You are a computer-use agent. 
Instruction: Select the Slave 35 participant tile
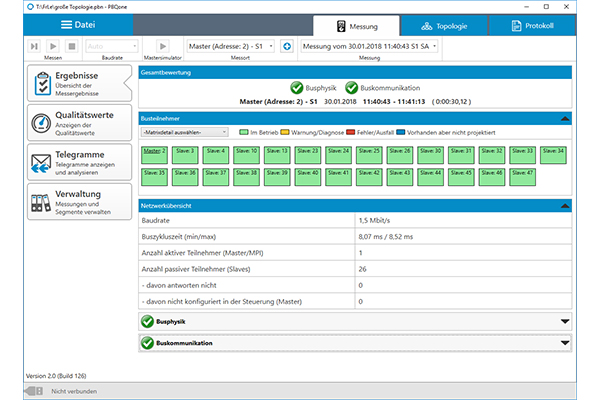(x=155, y=177)
